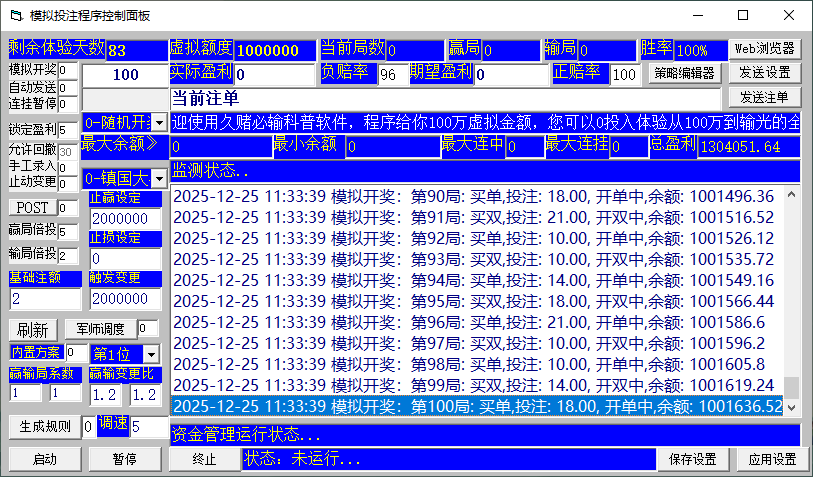
Task: Expand the 0-随机开 dropdown
Action: click(x=160, y=122)
